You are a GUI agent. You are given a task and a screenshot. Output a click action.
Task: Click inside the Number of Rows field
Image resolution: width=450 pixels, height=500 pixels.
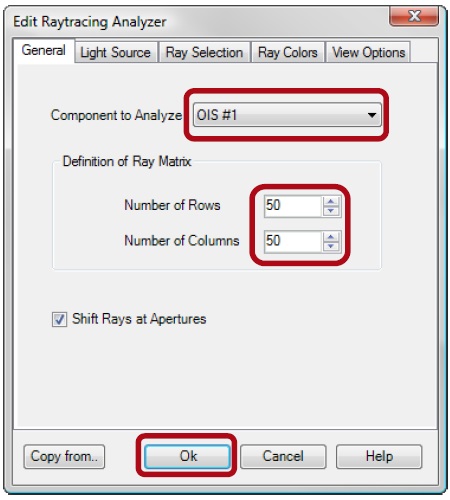click(293, 206)
